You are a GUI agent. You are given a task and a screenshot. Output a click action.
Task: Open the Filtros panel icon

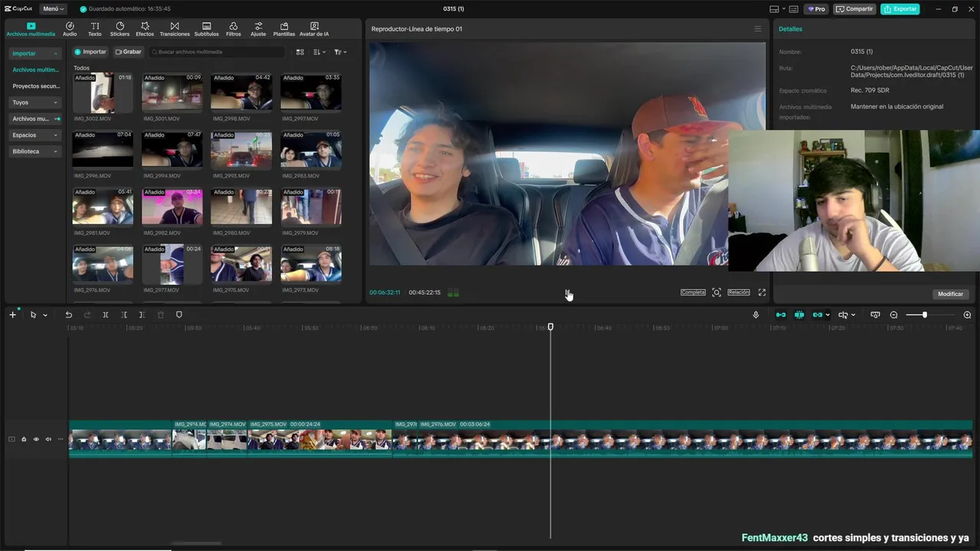click(234, 29)
